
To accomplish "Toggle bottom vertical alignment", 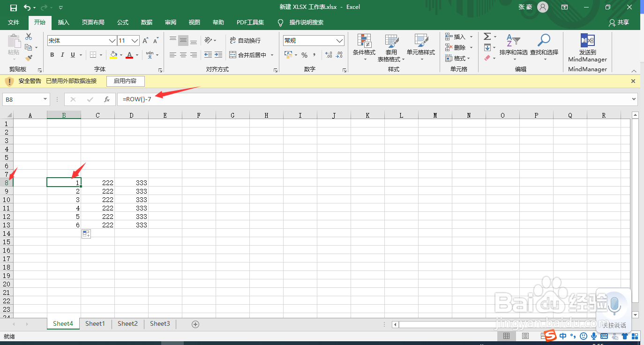I will pos(194,40).
